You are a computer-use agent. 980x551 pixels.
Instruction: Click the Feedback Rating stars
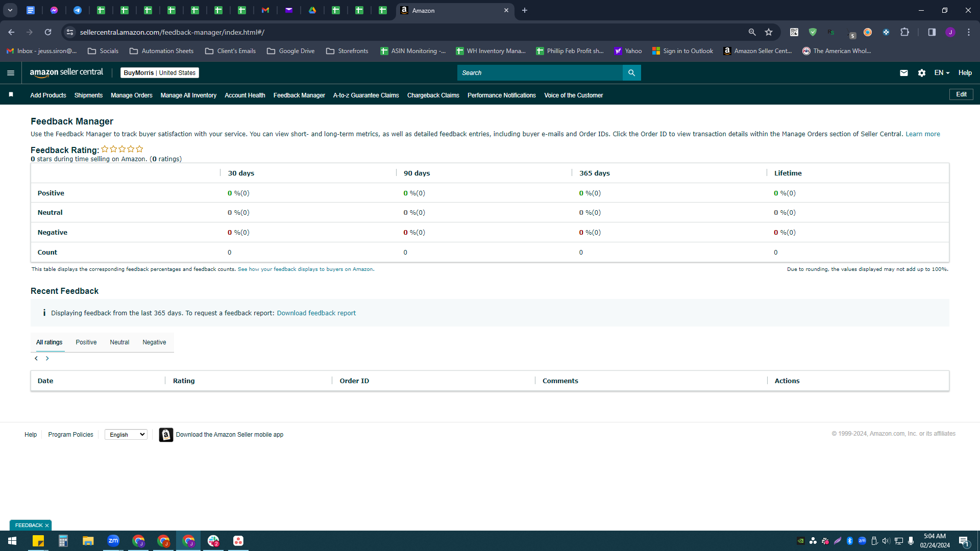point(122,149)
